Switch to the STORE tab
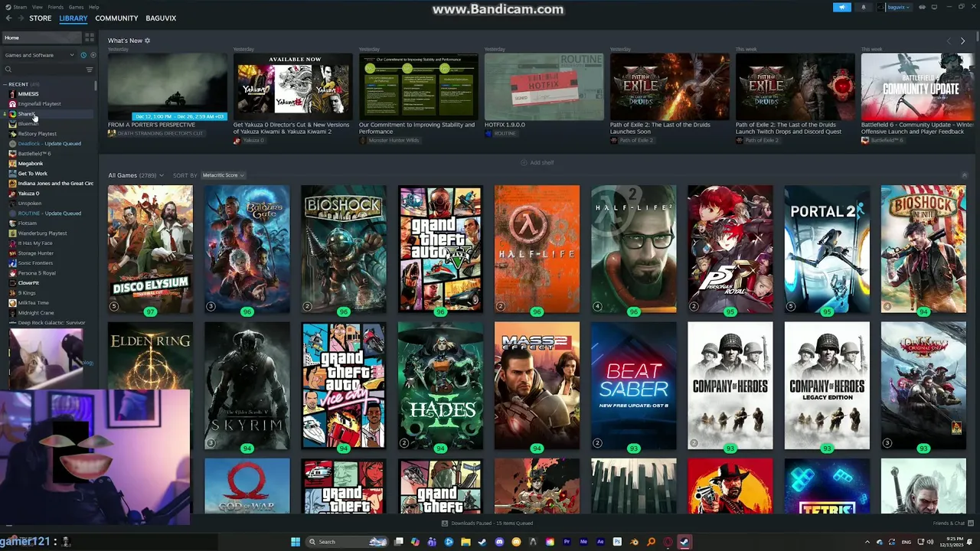This screenshot has height=551, width=980. [41, 18]
